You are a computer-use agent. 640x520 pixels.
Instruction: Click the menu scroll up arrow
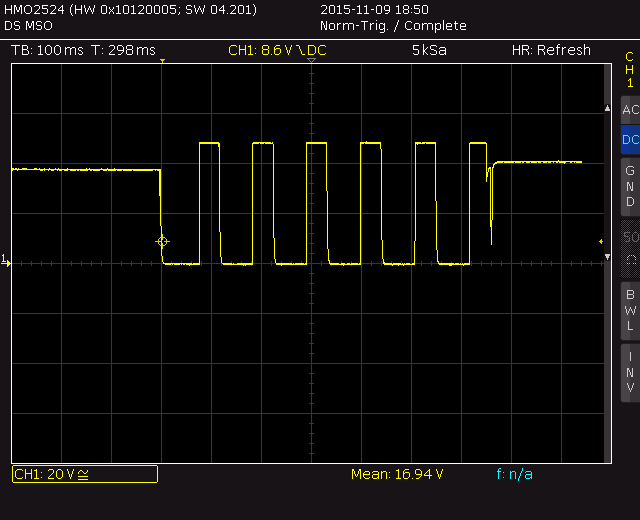pos(607,108)
